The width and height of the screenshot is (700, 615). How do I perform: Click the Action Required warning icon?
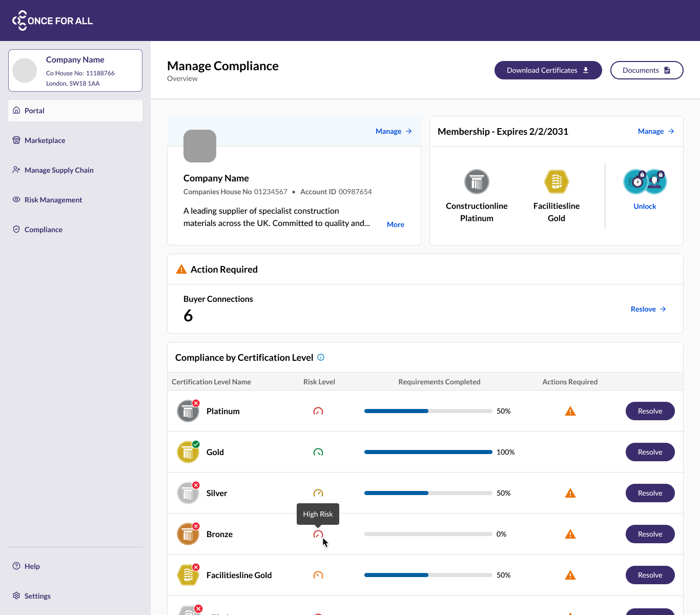[x=181, y=269]
